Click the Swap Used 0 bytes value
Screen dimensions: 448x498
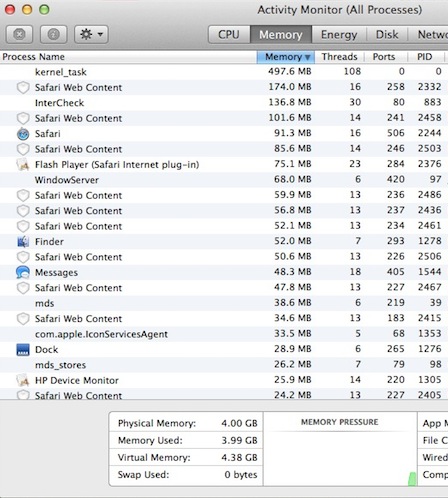click(241, 475)
